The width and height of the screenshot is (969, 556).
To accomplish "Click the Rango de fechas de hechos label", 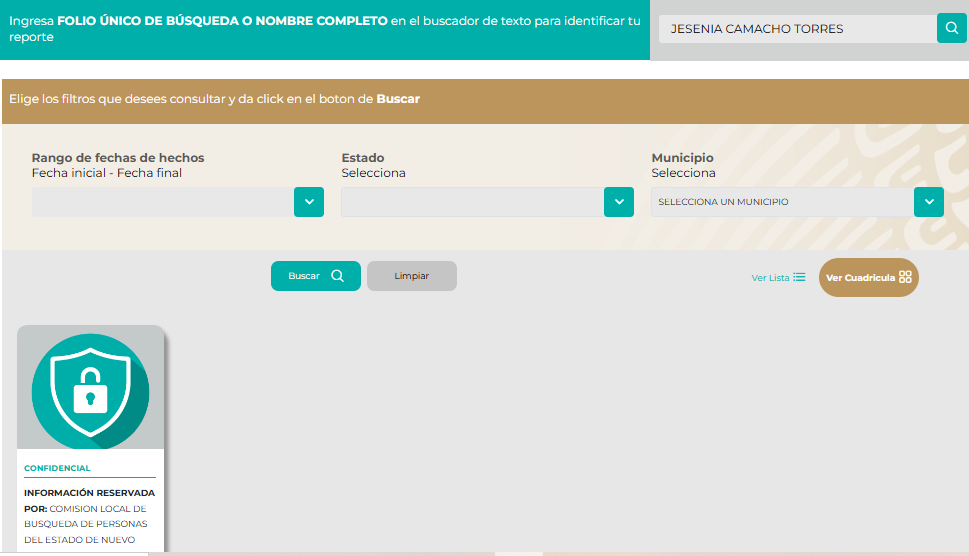I will coord(118,158).
